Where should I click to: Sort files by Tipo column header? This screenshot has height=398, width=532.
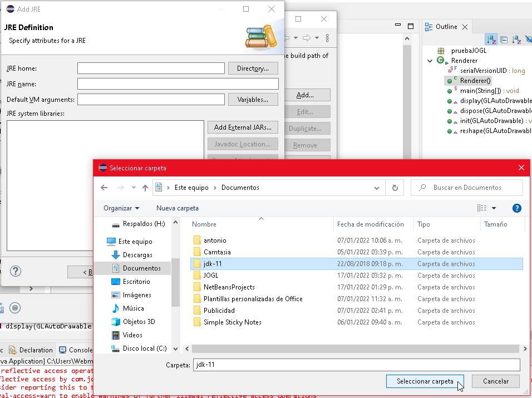[x=423, y=224]
